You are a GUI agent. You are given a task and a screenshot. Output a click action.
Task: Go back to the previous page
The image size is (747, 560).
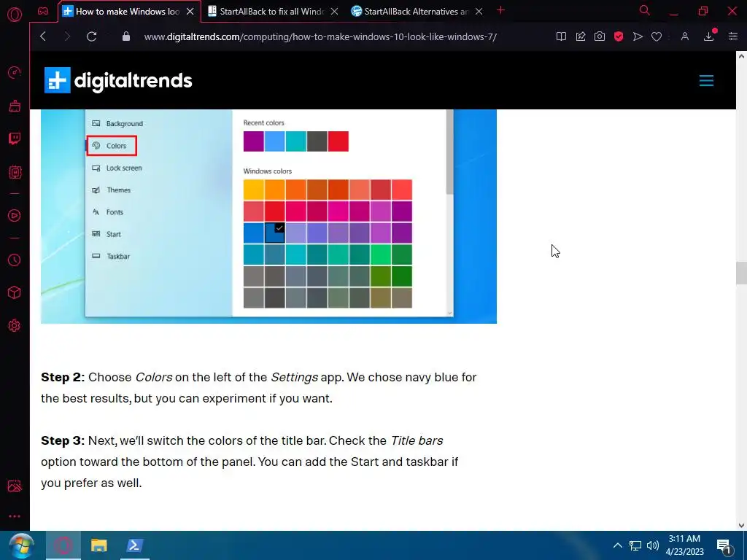click(43, 36)
